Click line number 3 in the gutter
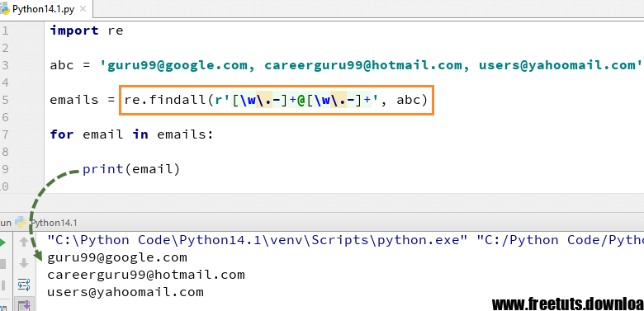The width and height of the screenshot is (644, 311). [4, 65]
